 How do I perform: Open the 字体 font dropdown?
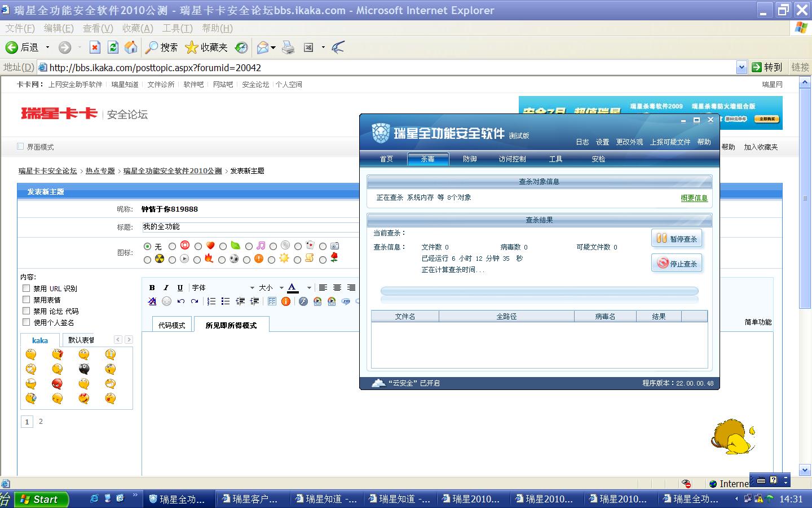223,288
